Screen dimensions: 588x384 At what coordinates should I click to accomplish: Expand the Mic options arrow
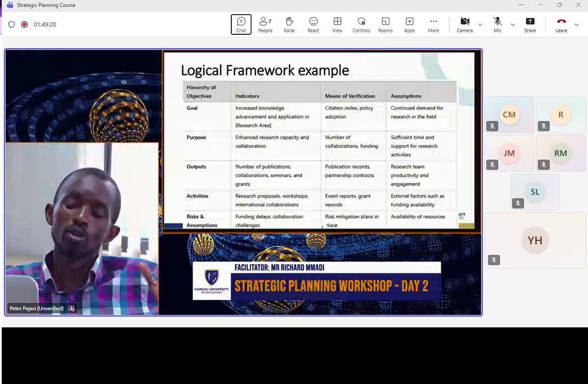513,24
